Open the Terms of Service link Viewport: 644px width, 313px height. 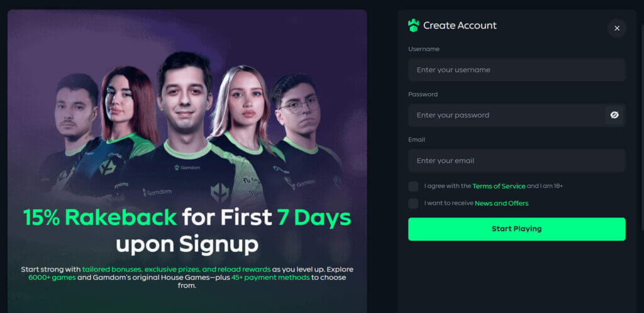pyautogui.click(x=499, y=186)
